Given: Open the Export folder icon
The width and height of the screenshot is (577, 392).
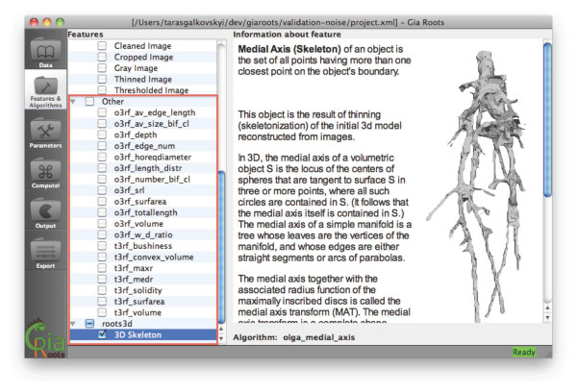Looking at the screenshot, I should [x=45, y=251].
